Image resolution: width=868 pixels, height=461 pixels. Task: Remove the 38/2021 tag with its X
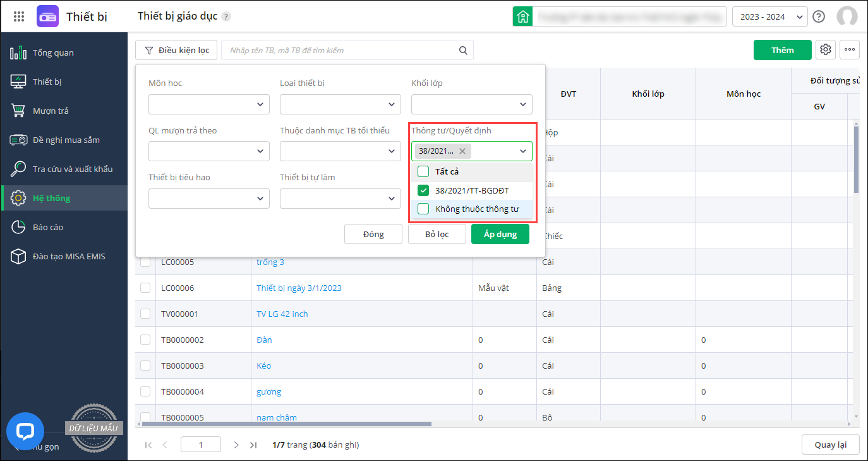tap(462, 151)
